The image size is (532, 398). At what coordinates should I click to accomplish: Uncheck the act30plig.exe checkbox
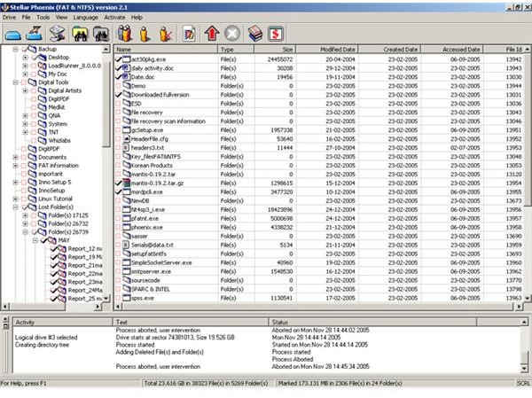(x=118, y=59)
